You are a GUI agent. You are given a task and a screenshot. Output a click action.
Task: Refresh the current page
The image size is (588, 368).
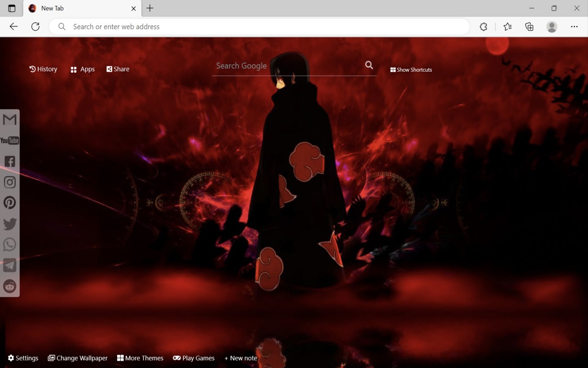[x=35, y=27]
